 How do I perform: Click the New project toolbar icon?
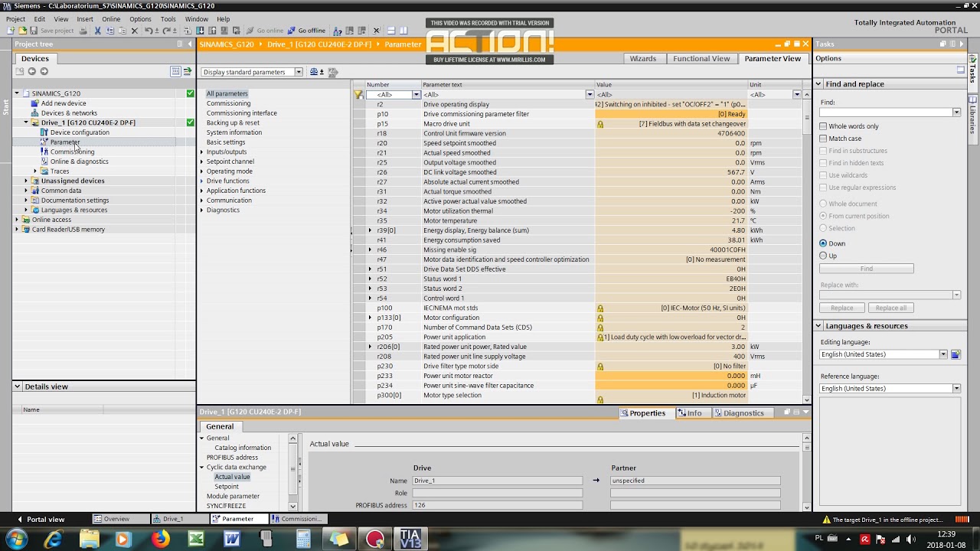point(11,31)
